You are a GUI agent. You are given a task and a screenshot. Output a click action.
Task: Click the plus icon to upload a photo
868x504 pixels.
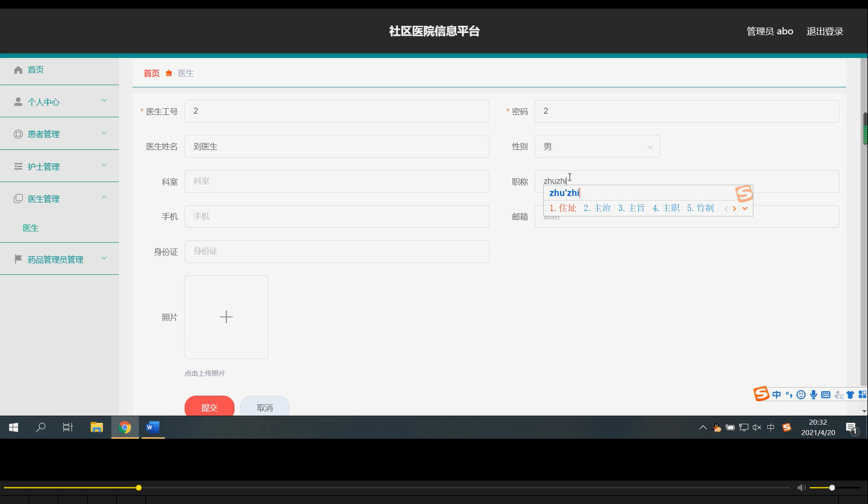[226, 317]
